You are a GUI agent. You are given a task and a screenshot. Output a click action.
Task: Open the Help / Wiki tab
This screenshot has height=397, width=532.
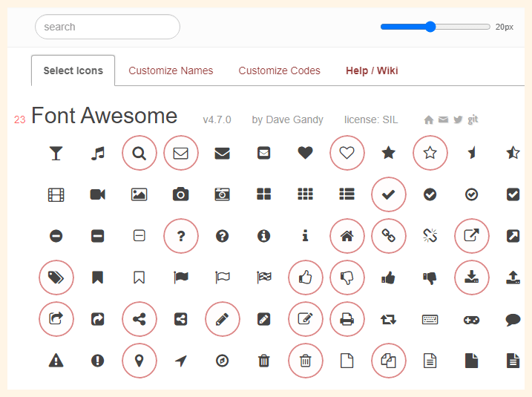[x=372, y=70]
